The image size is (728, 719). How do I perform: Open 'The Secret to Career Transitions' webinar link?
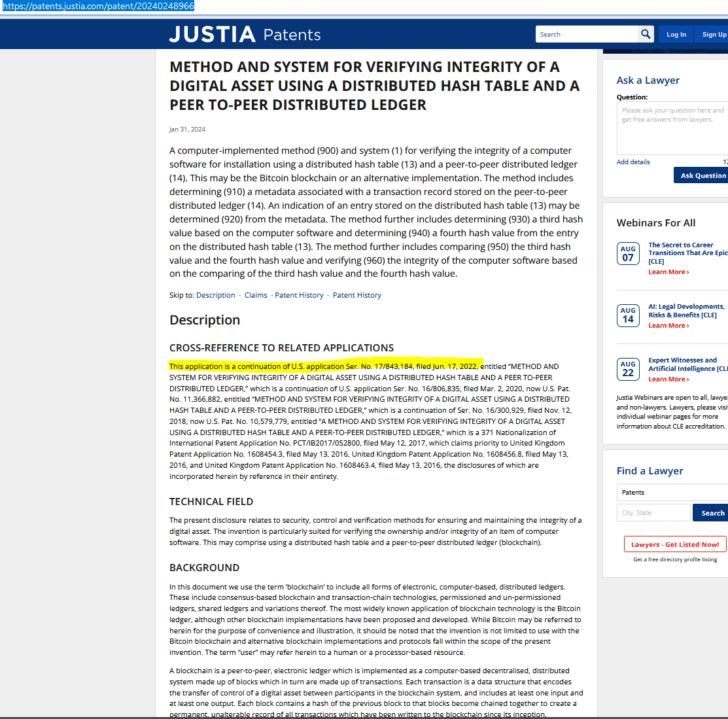coord(687,253)
